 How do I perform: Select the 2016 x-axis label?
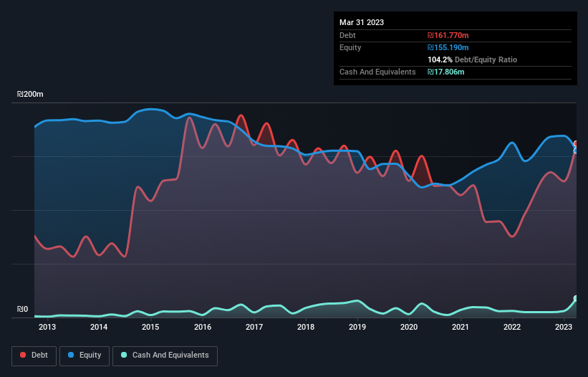203,327
